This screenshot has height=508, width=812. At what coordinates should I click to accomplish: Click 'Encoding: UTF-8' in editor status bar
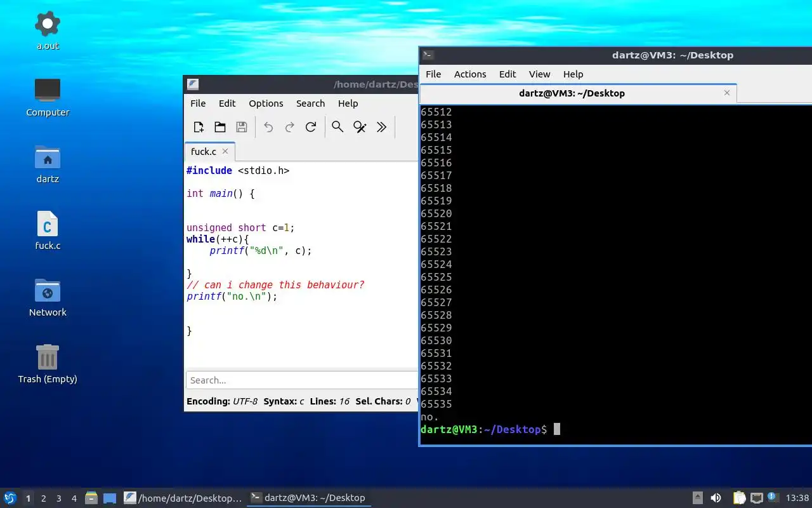(222, 401)
